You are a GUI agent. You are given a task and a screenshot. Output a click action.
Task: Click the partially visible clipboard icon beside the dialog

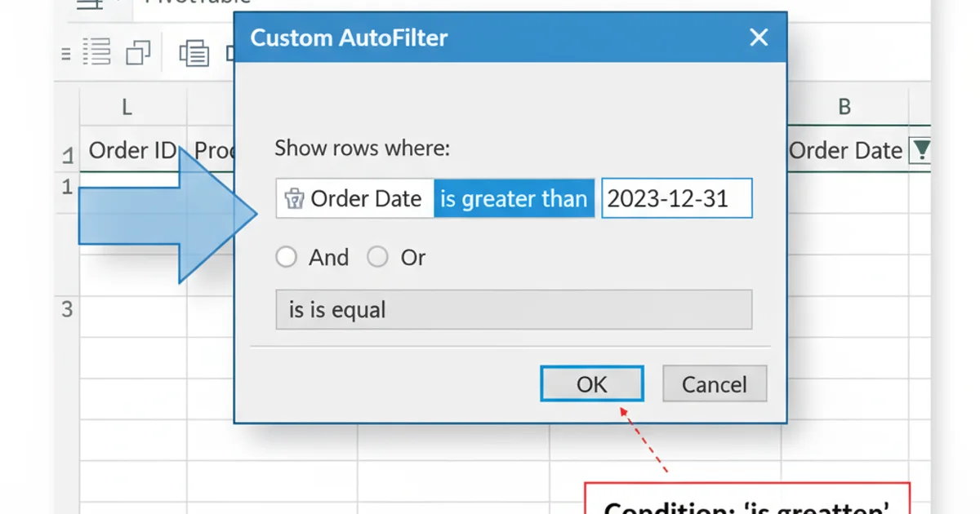(231, 52)
